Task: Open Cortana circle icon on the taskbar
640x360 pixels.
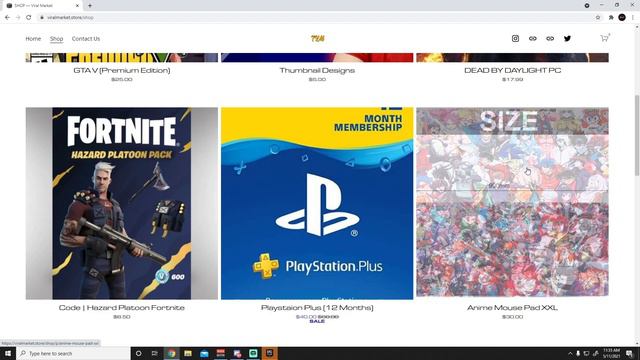Action: click(138, 353)
